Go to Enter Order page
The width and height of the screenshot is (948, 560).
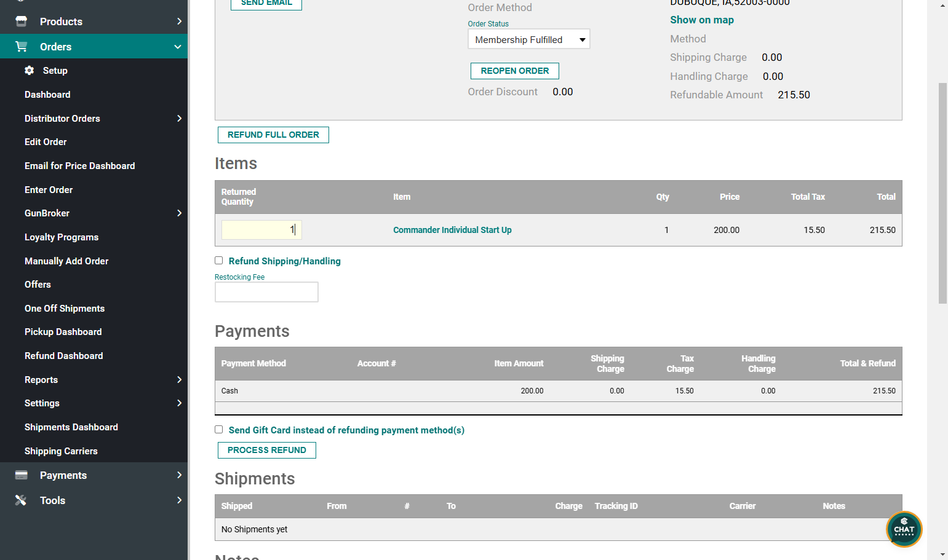click(49, 190)
